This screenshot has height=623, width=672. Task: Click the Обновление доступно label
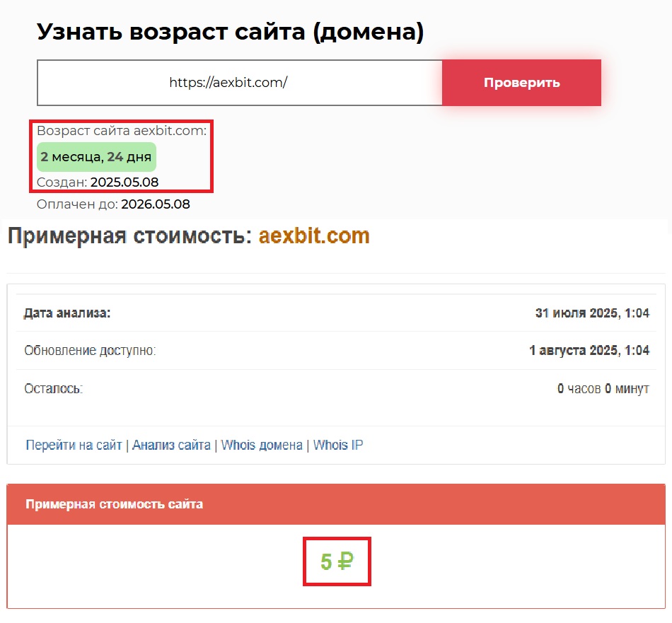[90, 351]
